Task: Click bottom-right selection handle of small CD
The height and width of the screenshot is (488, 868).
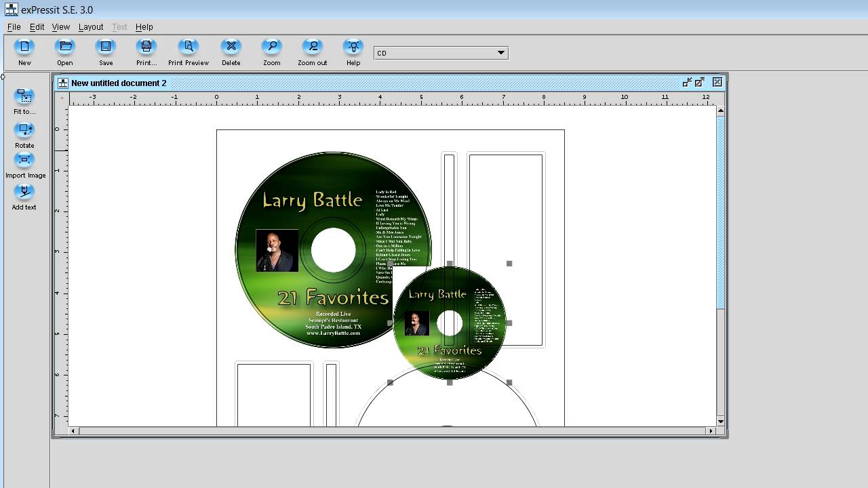Action: coord(509,382)
